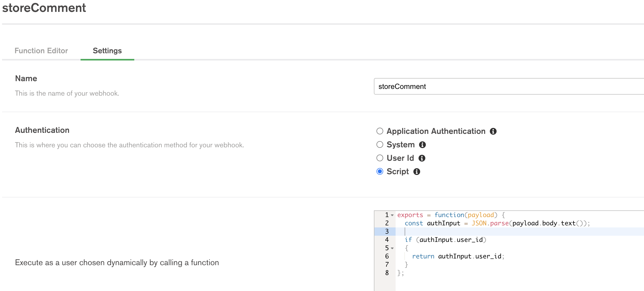This screenshot has height=291, width=644.
Task: Open the Settings tab
Action: (x=107, y=51)
